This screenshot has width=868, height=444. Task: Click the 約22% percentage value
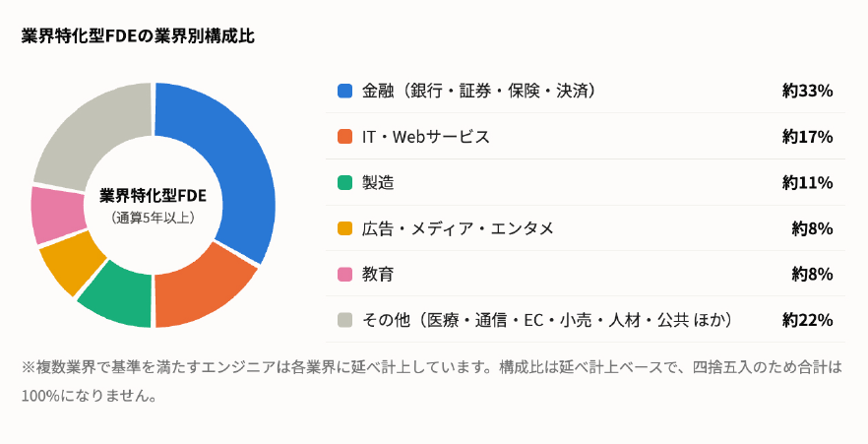(x=808, y=320)
